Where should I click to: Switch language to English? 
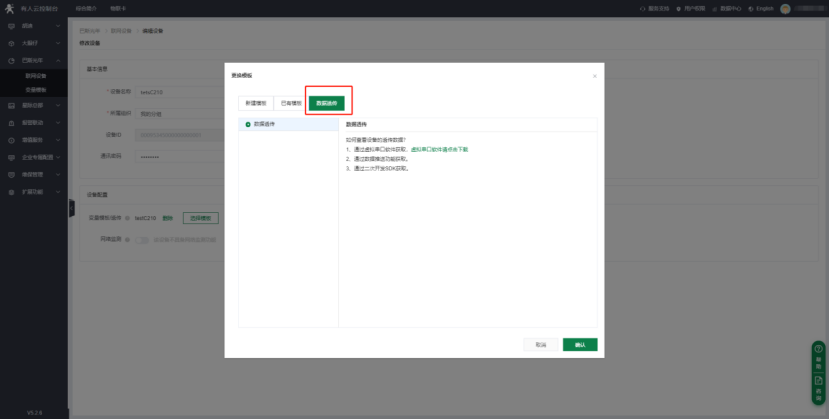[762, 8]
